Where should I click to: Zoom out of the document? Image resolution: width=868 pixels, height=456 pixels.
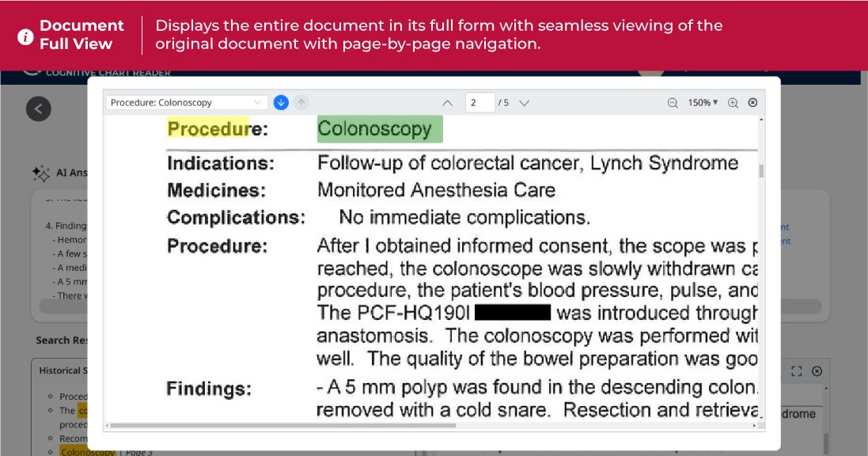click(x=673, y=103)
